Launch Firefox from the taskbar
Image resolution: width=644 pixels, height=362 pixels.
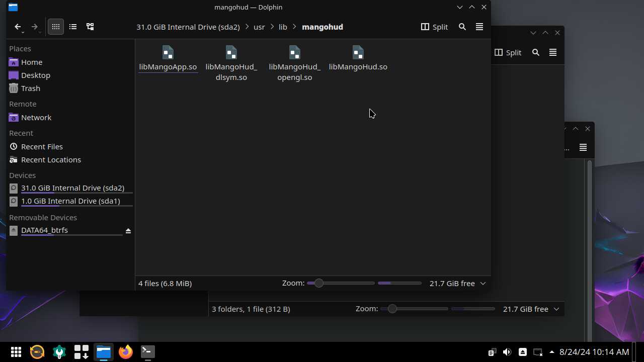point(126,352)
